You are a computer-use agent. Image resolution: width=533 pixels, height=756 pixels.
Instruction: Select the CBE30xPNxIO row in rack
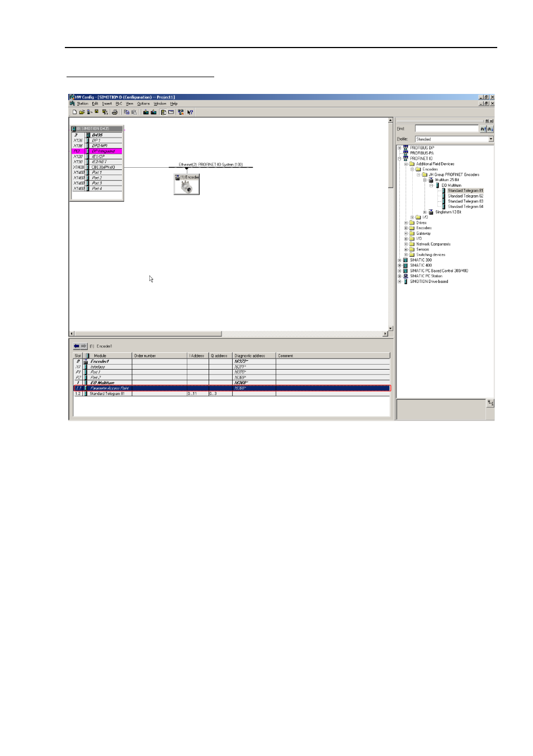[x=97, y=167]
